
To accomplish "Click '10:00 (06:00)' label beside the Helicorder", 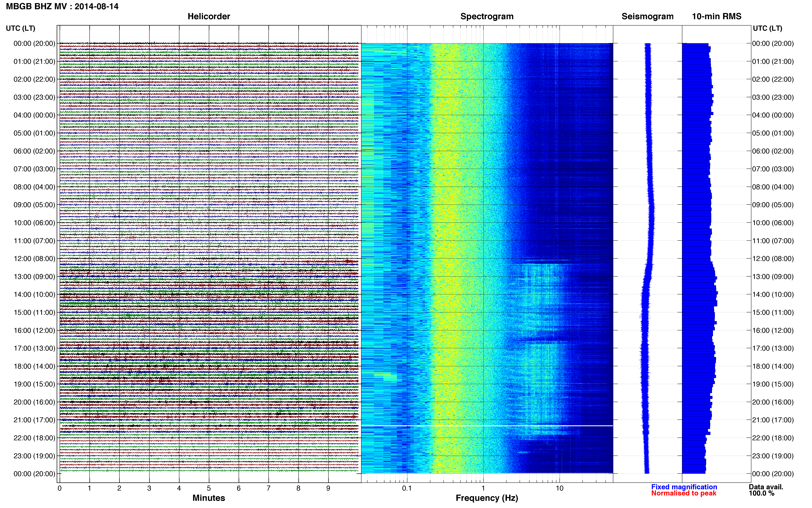I will coord(34,223).
